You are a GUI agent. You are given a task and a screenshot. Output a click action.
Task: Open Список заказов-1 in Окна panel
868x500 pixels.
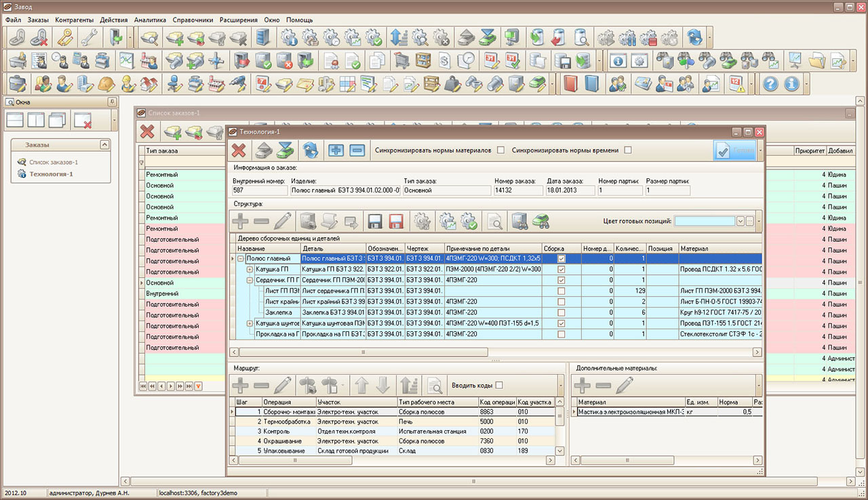click(53, 163)
